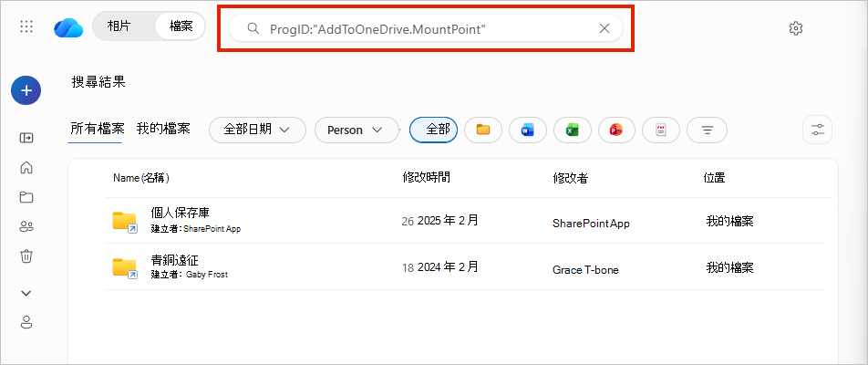Filter results by Excel files
The image size is (868, 365).
[x=573, y=130]
